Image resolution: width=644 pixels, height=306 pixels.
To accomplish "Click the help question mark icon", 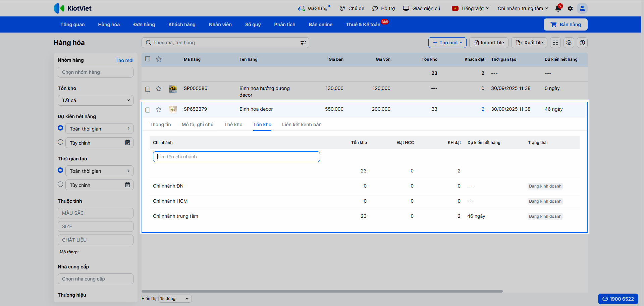I will pos(582,43).
